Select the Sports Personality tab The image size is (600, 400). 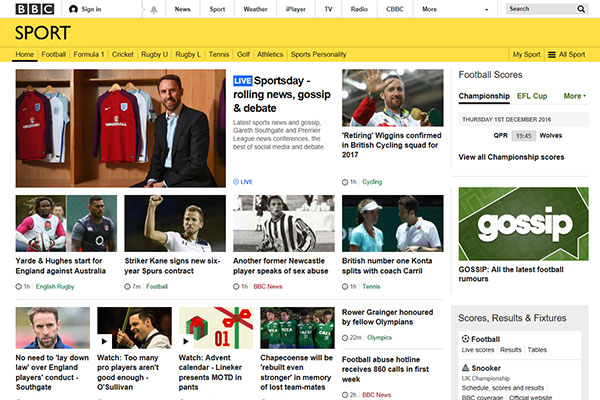[318, 54]
